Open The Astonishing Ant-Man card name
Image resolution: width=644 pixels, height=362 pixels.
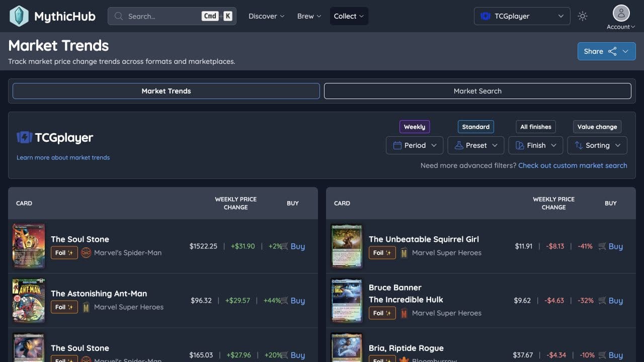[x=99, y=294]
